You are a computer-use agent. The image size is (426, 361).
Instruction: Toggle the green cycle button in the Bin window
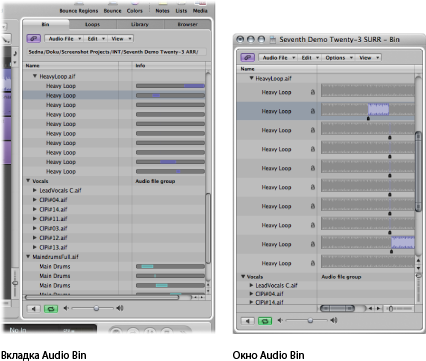click(x=265, y=321)
